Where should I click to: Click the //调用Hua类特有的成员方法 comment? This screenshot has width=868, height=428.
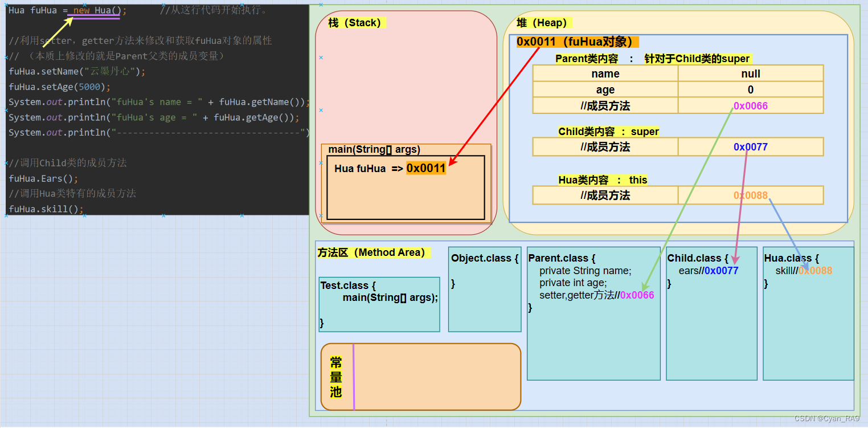coord(72,193)
